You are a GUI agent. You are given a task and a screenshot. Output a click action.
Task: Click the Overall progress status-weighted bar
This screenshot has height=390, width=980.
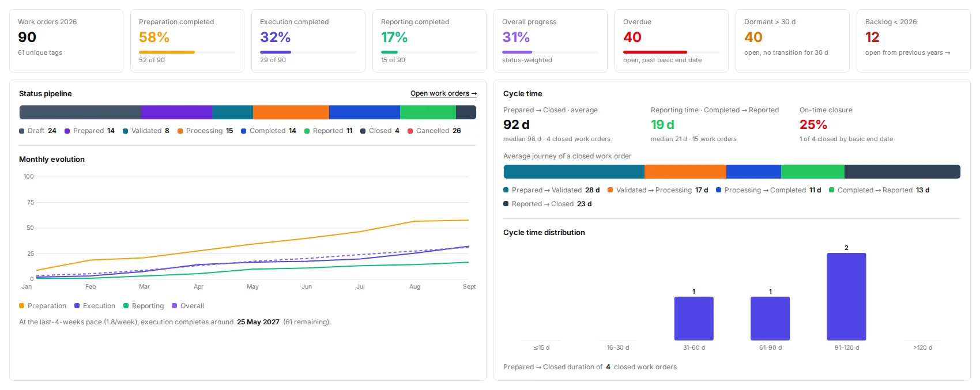click(551, 52)
